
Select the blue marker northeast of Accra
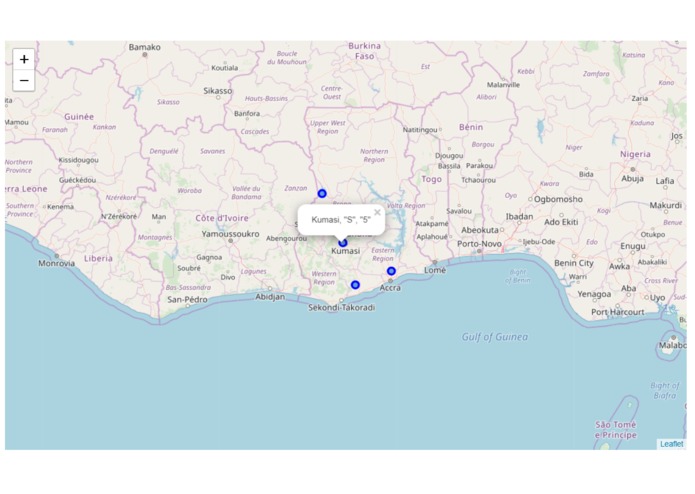[391, 271]
